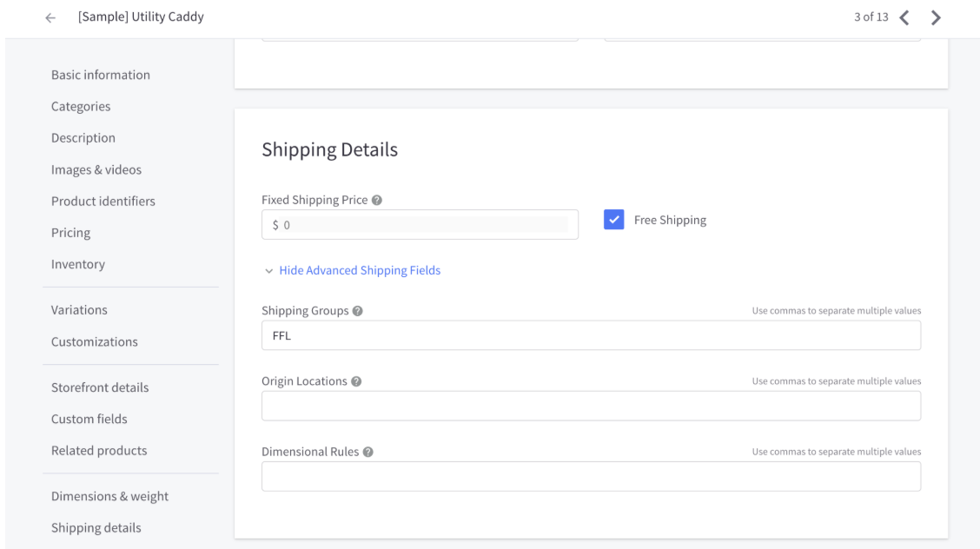The image size is (980, 549).
Task: Click the back arrow to exit product
Action: [50, 17]
